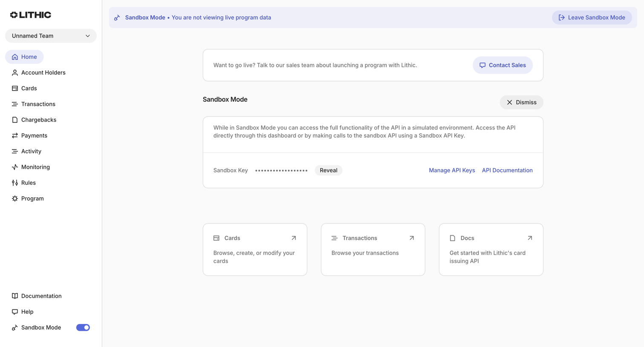Click the Monitoring pulse icon
The width and height of the screenshot is (644, 347).
[15, 167]
